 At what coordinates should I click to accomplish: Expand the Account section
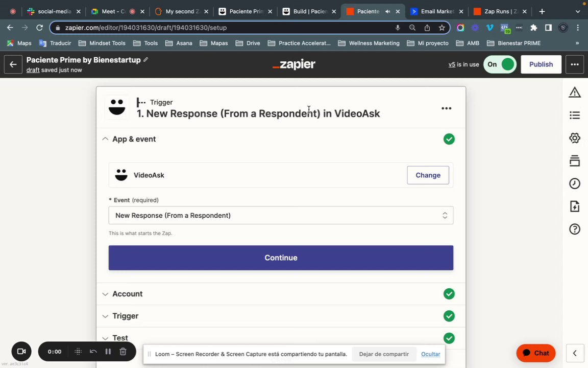point(281,294)
